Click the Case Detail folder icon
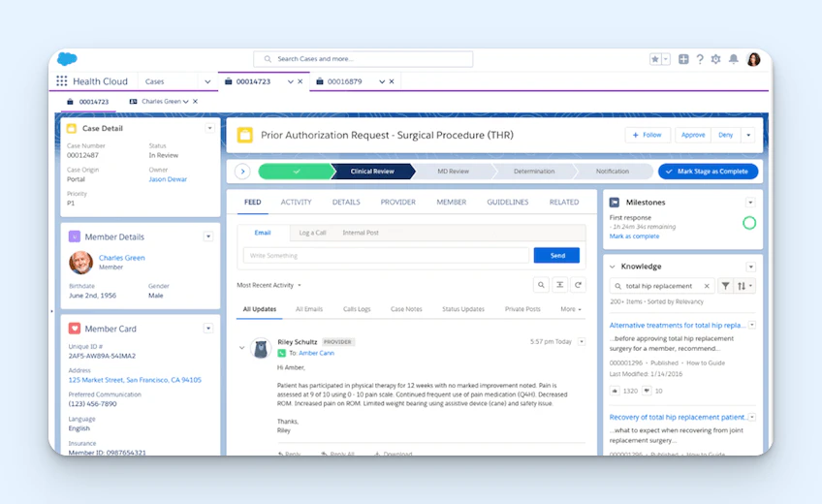Viewport: 822px width, 504px height. [x=72, y=128]
